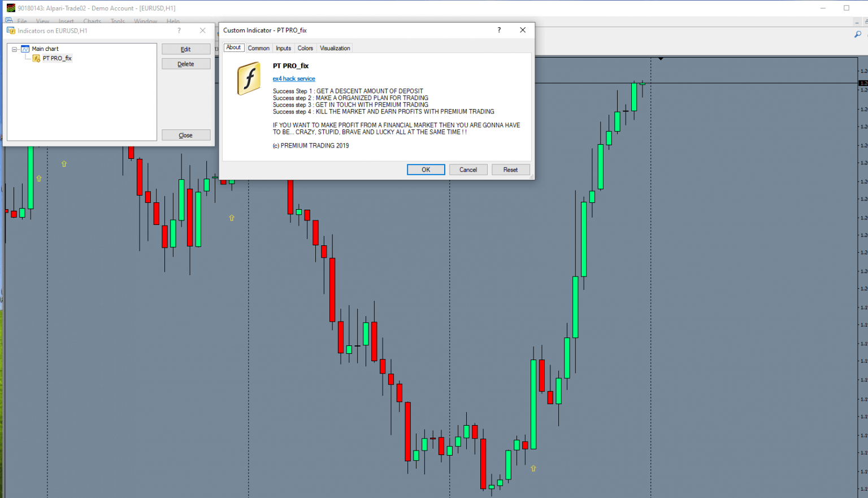Open the Inputs tab
The width and height of the screenshot is (868, 498).
[283, 48]
